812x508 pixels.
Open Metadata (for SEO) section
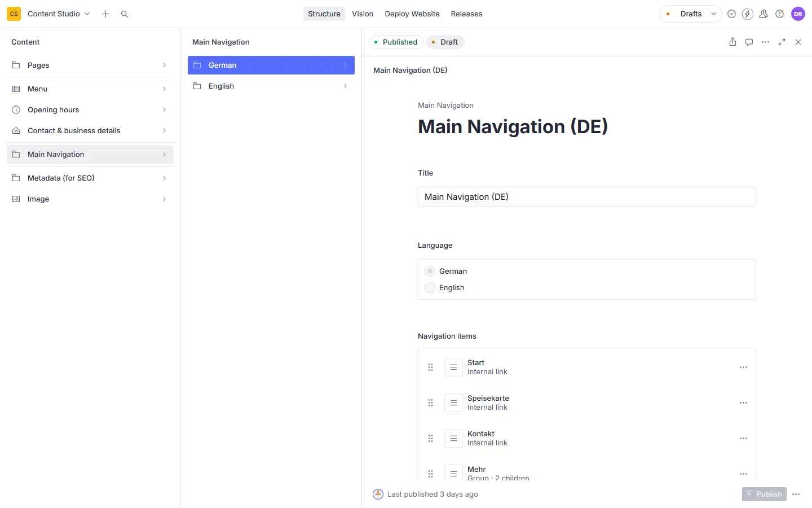(x=90, y=178)
